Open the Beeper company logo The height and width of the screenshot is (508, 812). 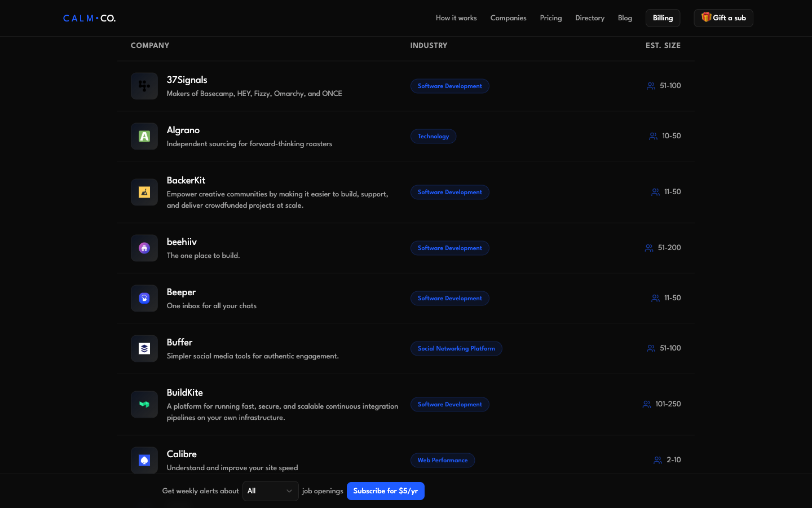[x=144, y=298]
